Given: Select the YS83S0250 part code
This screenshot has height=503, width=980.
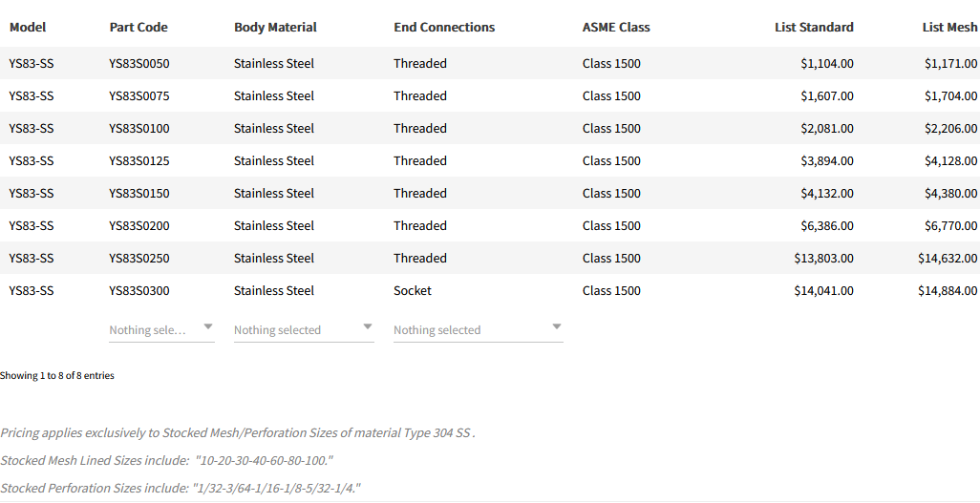Looking at the screenshot, I should click(x=139, y=259).
